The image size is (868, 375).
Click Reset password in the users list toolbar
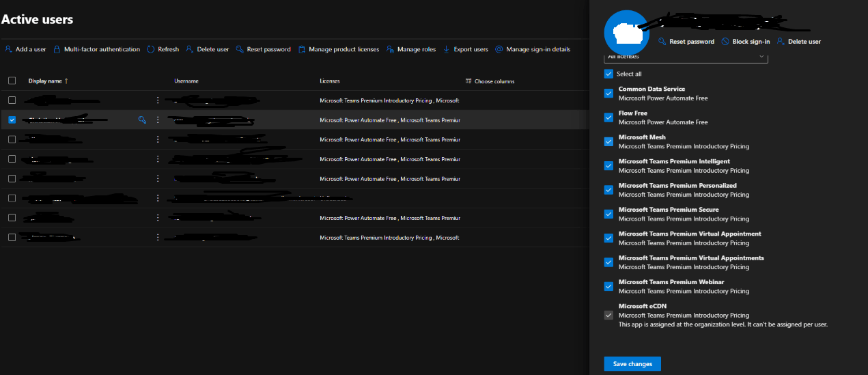263,49
